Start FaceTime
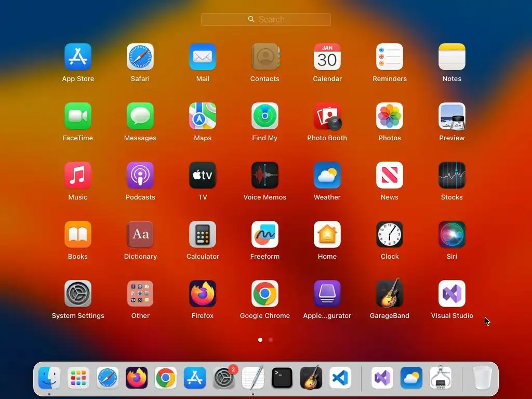 (78, 116)
